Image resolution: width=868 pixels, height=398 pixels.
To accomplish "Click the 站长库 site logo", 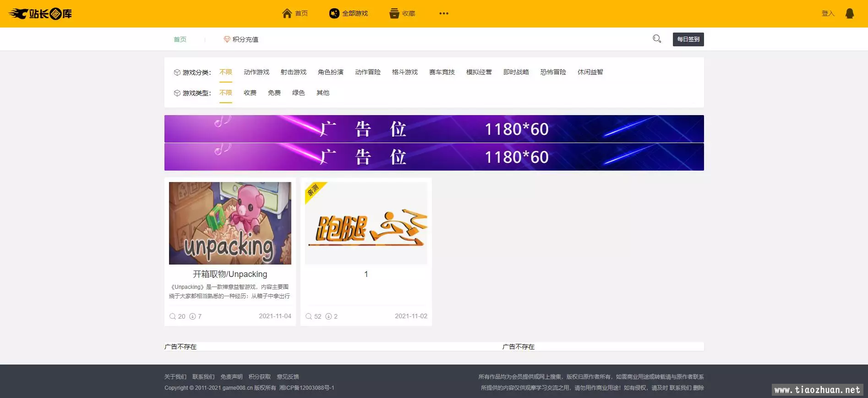I will [x=40, y=14].
